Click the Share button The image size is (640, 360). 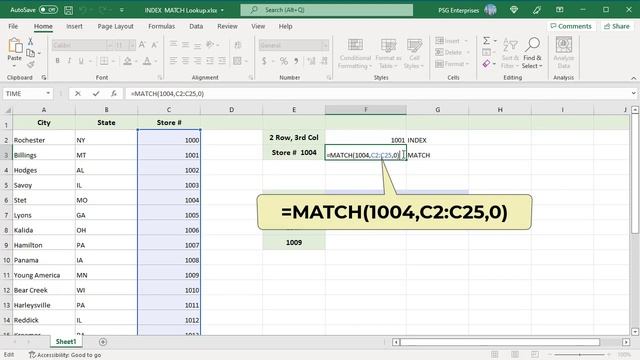(617, 26)
